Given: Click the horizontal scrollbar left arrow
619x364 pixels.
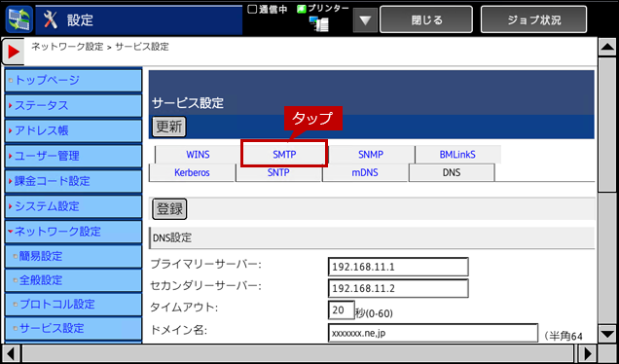Looking at the screenshot, I should [11, 353].
